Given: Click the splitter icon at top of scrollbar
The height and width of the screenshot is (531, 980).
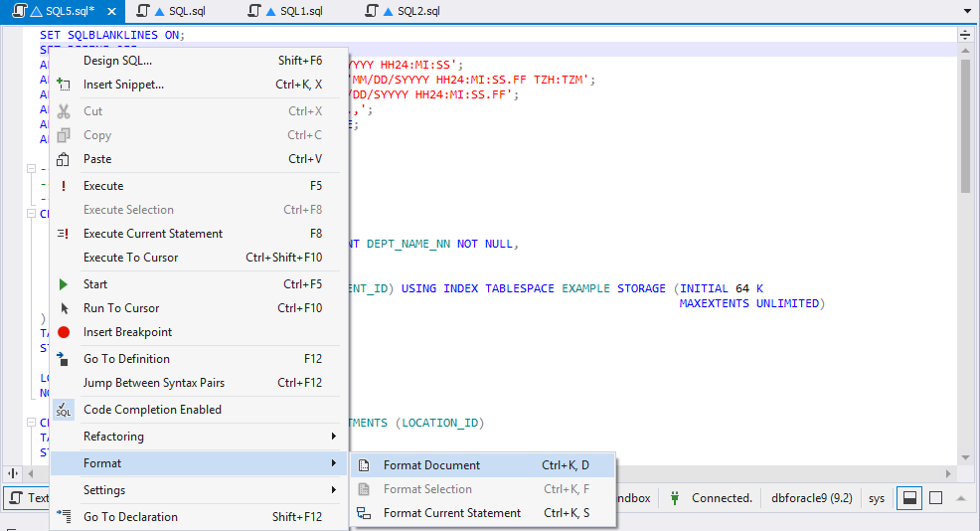Looking at the screenshot, I should pyautogui.click(x=965, y=35).
